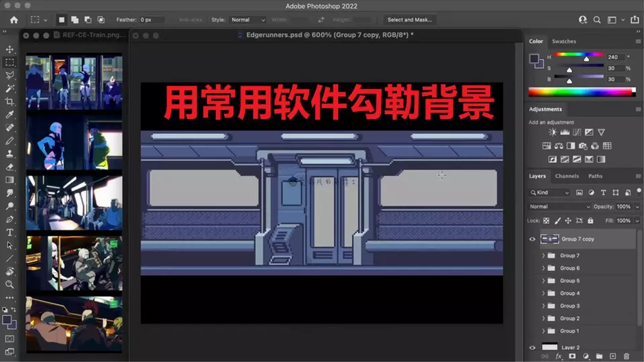Enable Subtract from selection mode
The height and width of the screenshot is (362, 644).
coord(88,19)
